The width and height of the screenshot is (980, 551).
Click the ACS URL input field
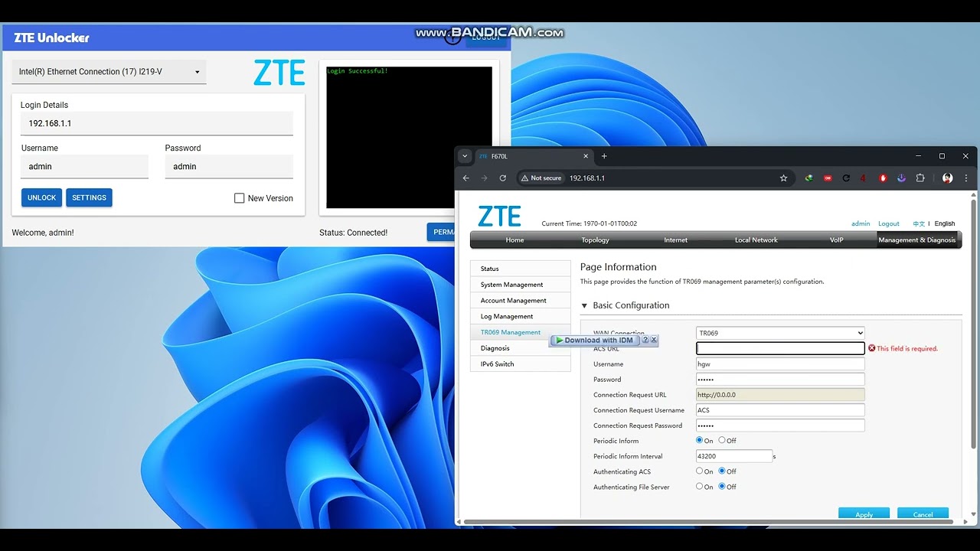click(780, 348)
